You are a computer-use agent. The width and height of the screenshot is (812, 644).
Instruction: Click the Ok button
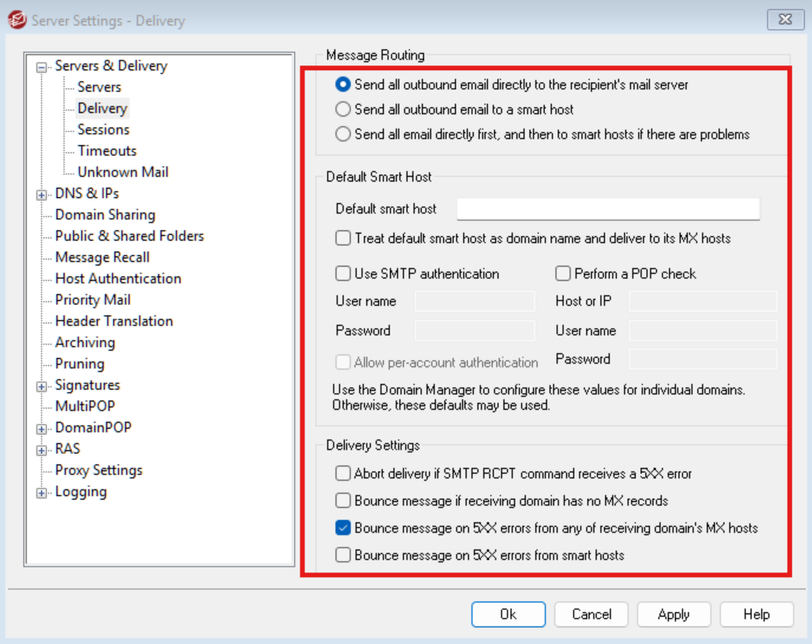coord(508,614)
